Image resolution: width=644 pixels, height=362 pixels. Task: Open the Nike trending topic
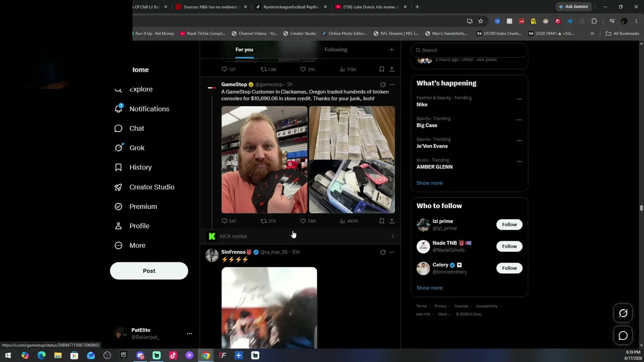click(422, 105)
